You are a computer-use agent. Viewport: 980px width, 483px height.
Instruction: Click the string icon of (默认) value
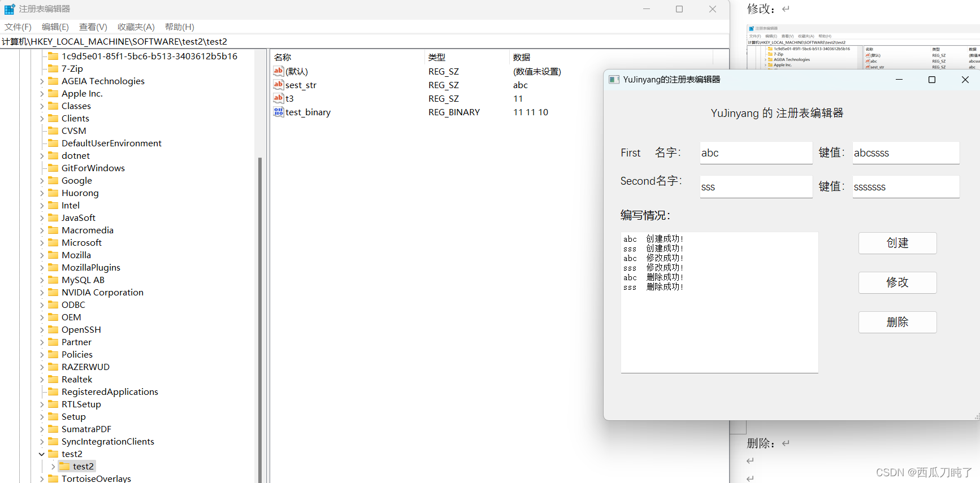pyautogui.click(x=278, y=71)
